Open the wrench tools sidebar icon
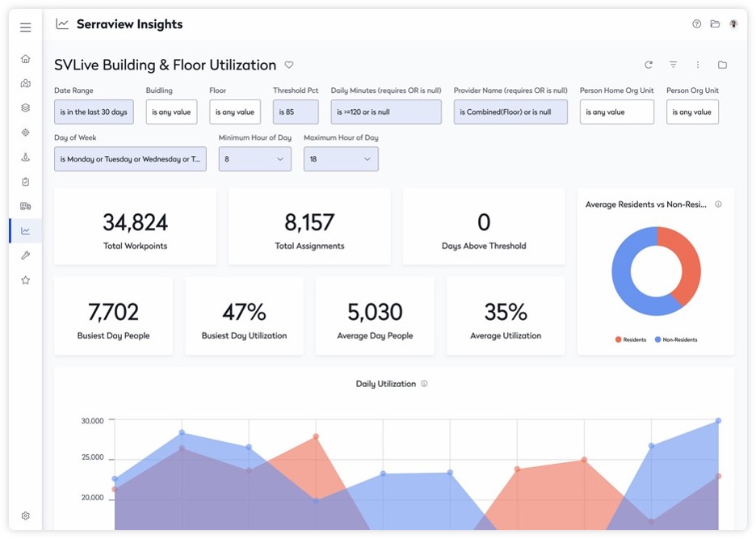Image resolution: width=756 pixels, height=539 pixels. (x=26, y=255)
